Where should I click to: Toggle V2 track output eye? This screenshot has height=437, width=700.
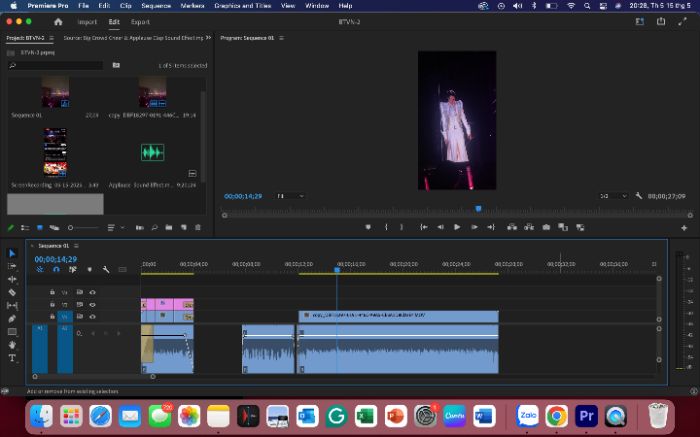coord(92,305)
